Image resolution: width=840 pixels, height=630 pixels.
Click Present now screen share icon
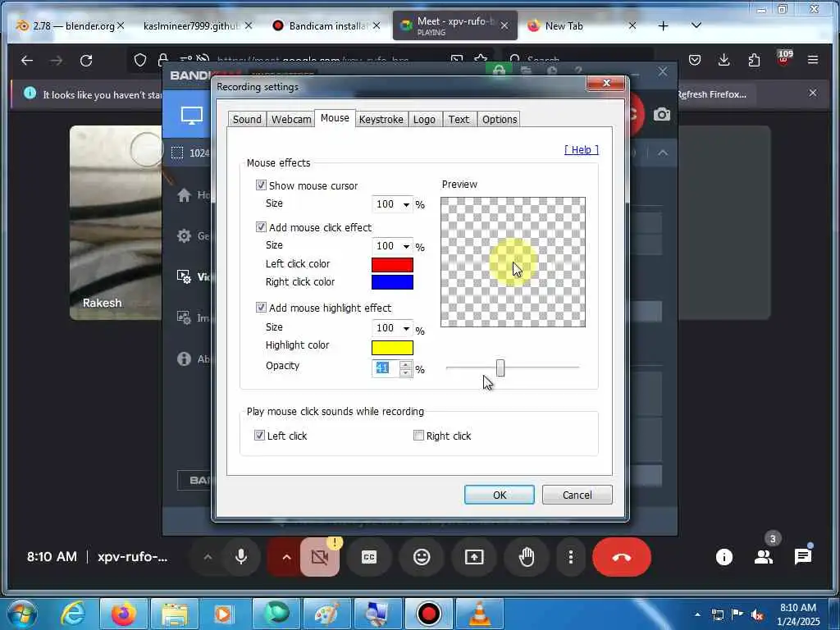[x=474, y=557]
